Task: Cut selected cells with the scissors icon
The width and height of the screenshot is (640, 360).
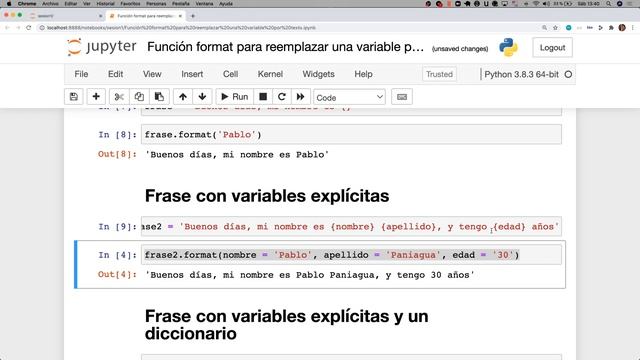Action: pyautogui.click(x=119, y=97)
